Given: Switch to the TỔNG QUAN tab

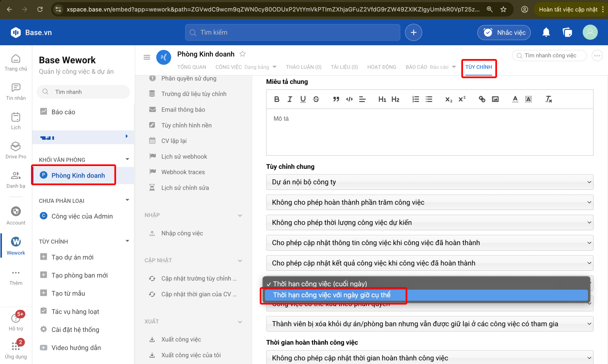Looking at the screenshot, I should [x=192, y=67].
